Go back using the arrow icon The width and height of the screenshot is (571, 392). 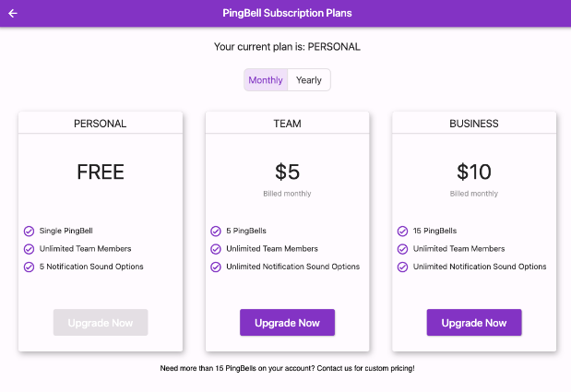13,14
